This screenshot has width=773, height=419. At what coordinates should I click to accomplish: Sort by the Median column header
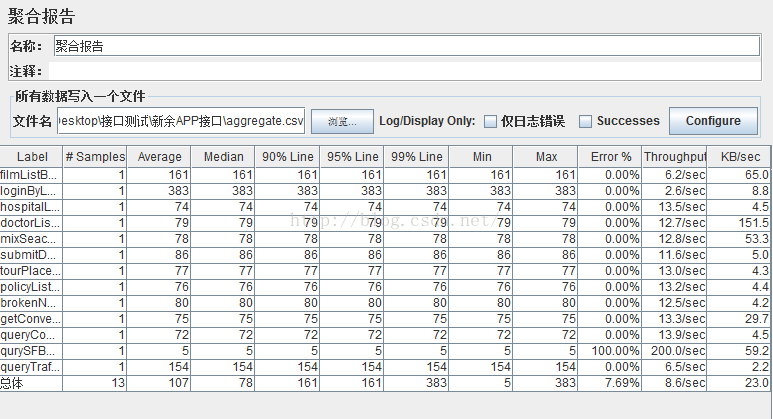(223, 157)
